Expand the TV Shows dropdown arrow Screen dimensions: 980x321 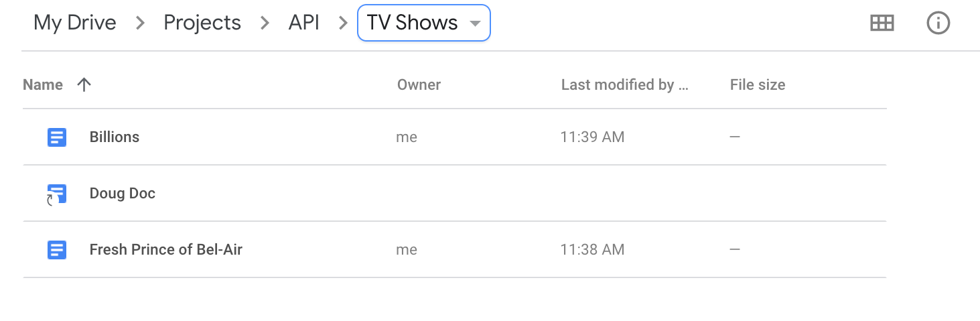(x=475, y=23)
